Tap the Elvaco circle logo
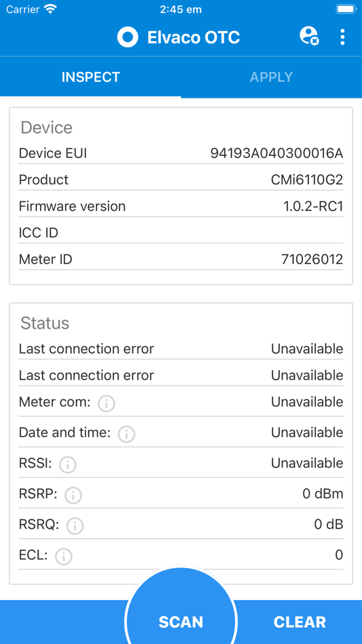The image size is (362, 644). [127, 37]
